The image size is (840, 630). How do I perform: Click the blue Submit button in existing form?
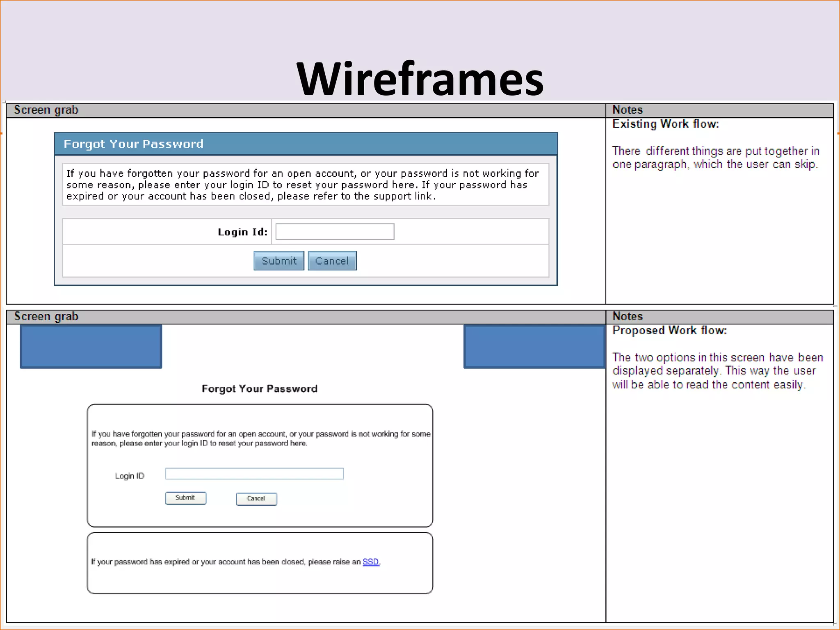click(278, 261)
